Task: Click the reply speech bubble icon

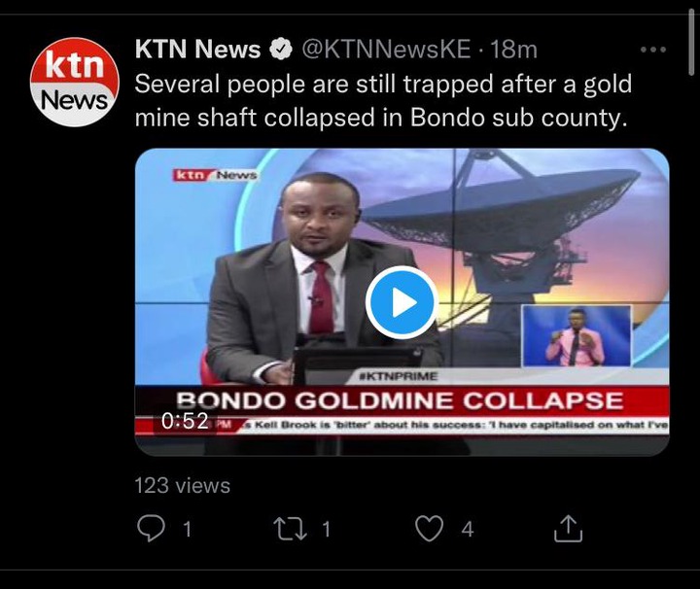Action: [x=151, y=529]
